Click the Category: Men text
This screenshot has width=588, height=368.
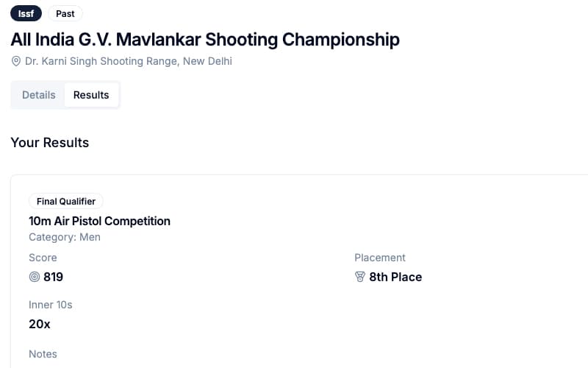65,237
